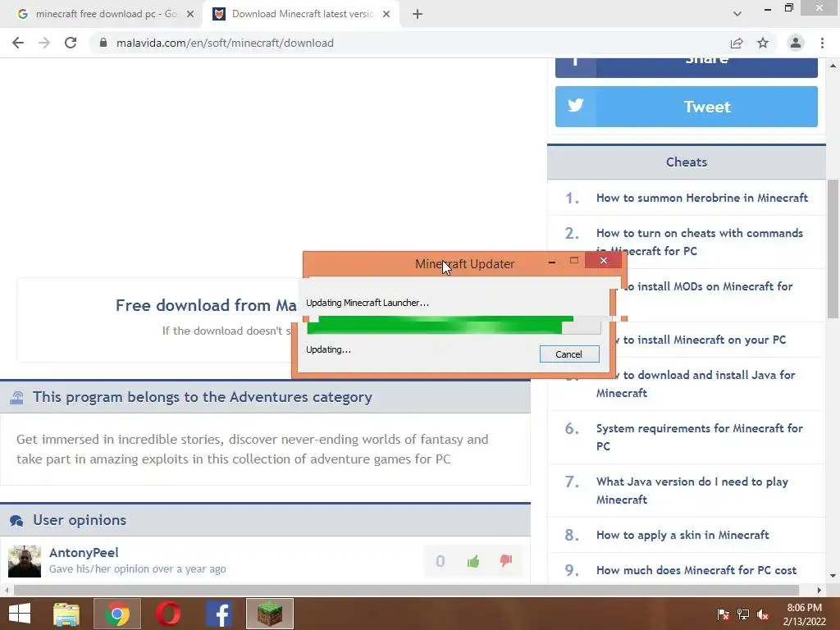Open File Explorer from the taskbar
This screenshot has width=840, height=630.
tap(66, 614)
